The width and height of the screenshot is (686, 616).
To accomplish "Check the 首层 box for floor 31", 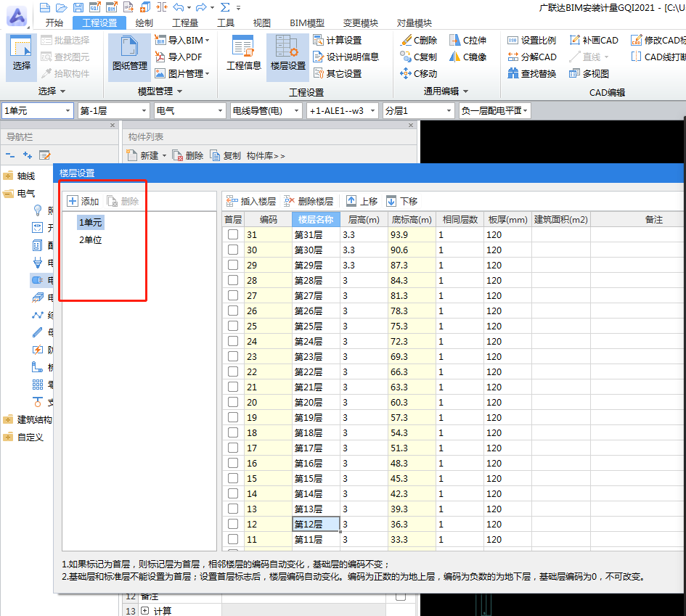I will 233,234.
